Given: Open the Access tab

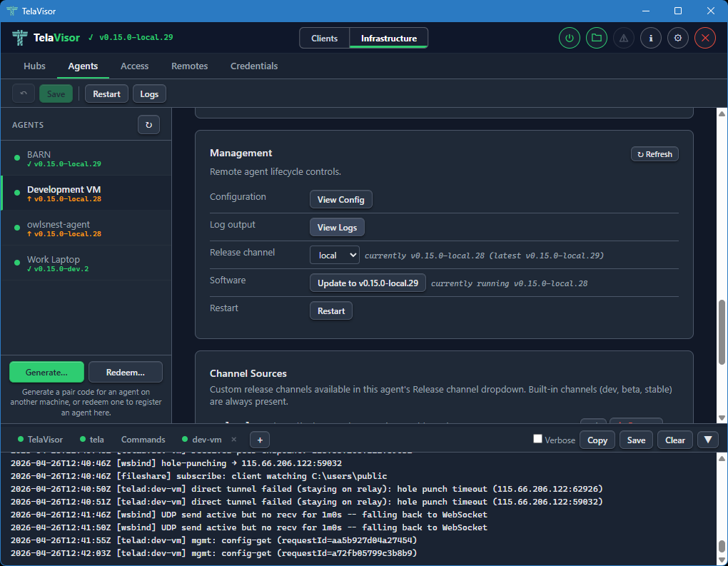Looking at the screenshot, I should (x=135, y=66).
